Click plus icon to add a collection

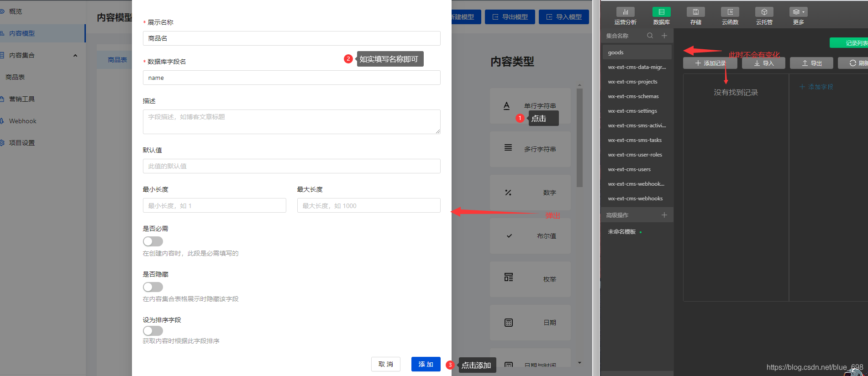click(664, 36)
